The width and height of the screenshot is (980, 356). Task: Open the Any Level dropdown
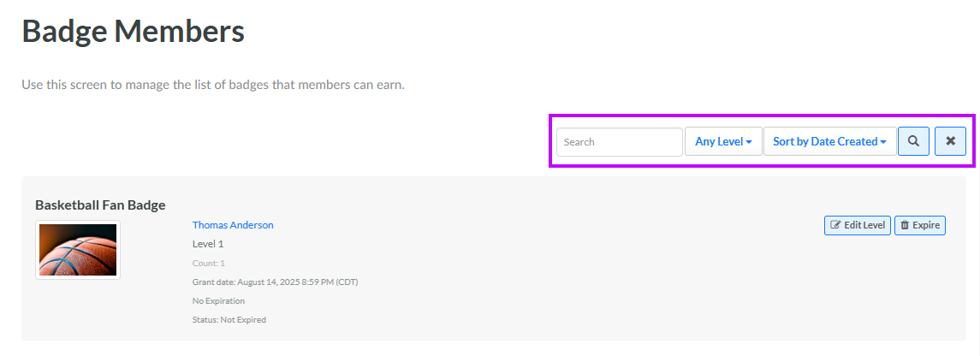[x=723, y=141]
